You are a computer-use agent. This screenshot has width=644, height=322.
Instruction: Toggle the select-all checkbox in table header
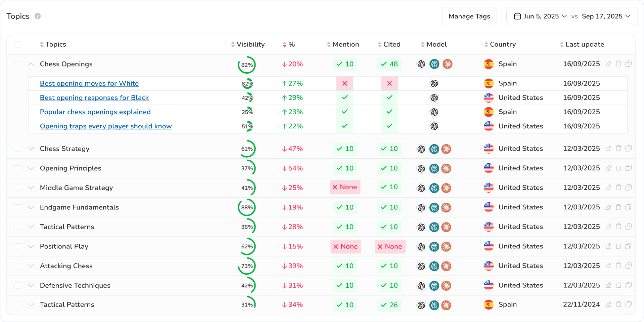point(18,44)
